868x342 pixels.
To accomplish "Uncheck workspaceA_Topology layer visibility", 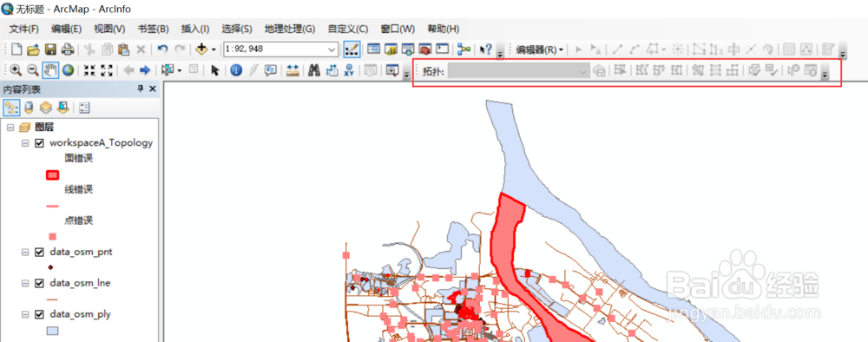I will [x=39, y=142].
